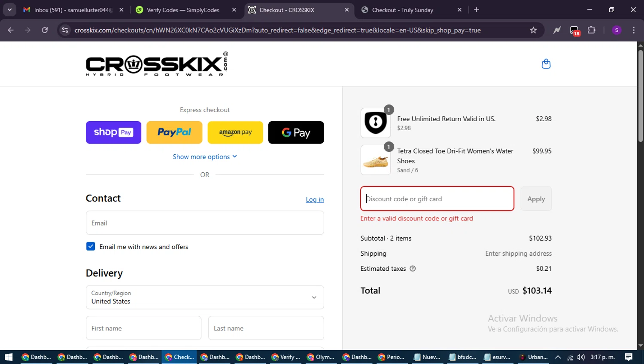Open the Extensions puzzle icon
This screenshot has height=364, width=644.
(592, 30)
